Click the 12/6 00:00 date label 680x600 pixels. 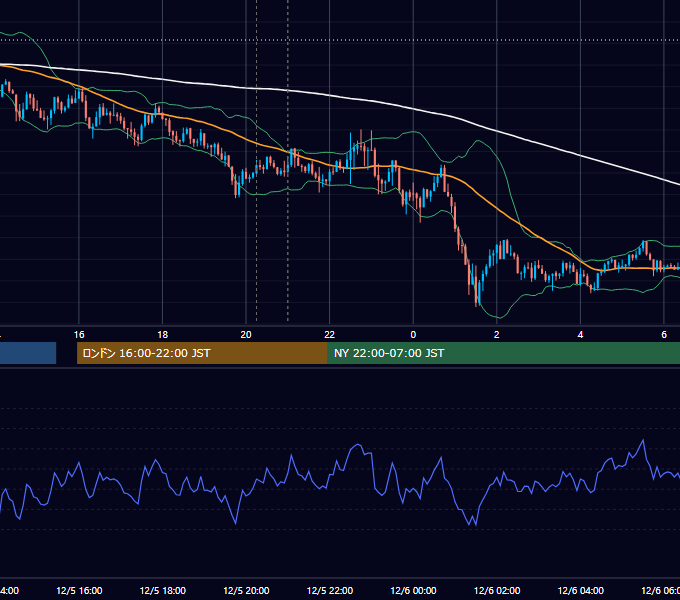(413, 590)
